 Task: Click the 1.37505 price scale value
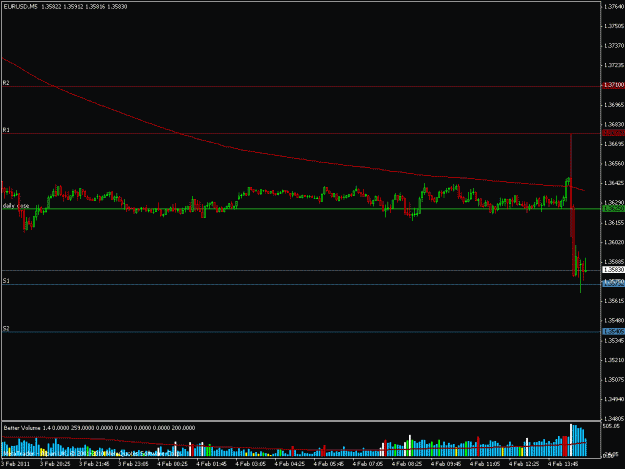(x=614, y=26)
